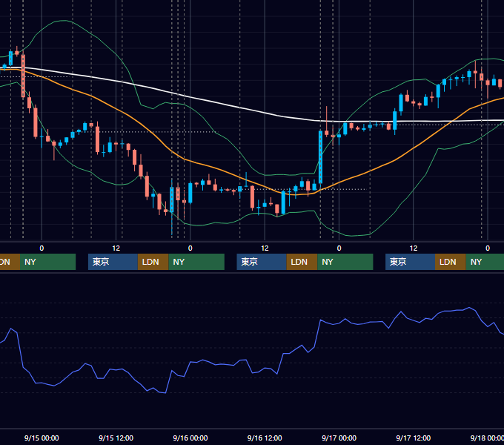Click the NY session block ending early 9/15
Viewport: 504px width, 445px height.
tap(47, 262)
